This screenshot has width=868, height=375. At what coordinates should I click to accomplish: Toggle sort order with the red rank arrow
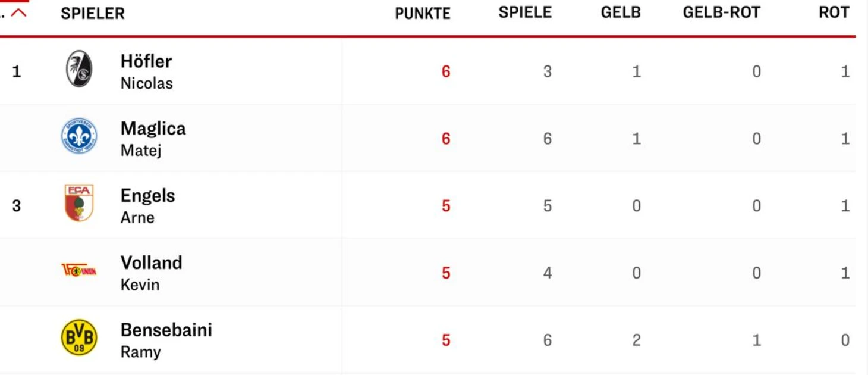19,13
